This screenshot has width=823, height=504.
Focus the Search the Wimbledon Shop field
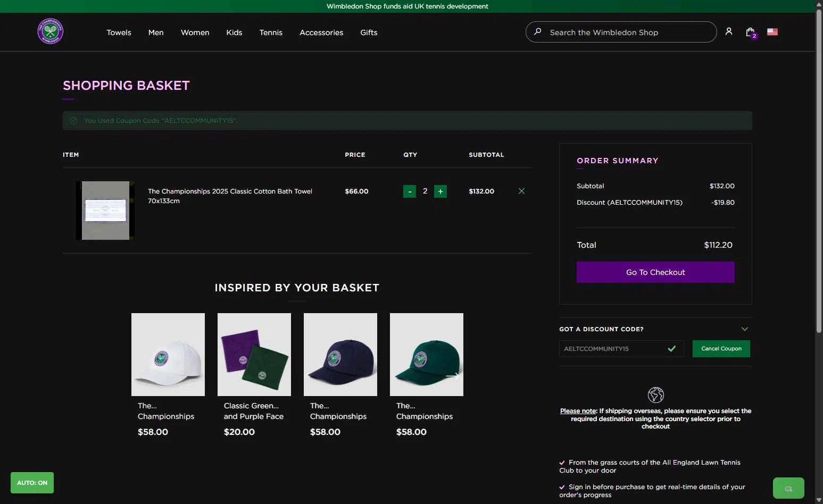[621, 32]
